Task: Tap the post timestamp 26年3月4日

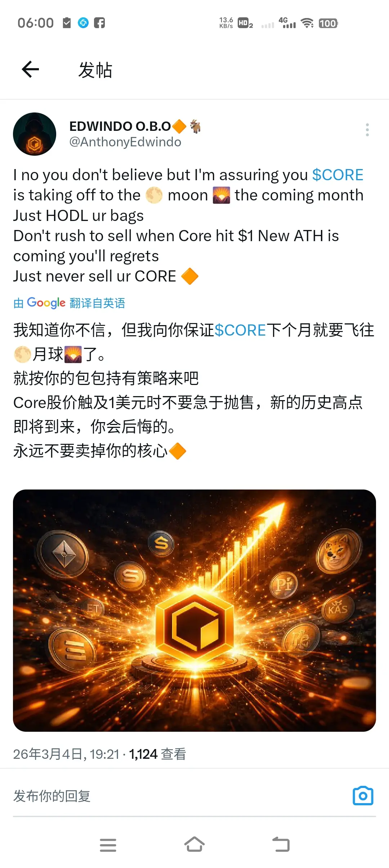Action: click(66, 754)
